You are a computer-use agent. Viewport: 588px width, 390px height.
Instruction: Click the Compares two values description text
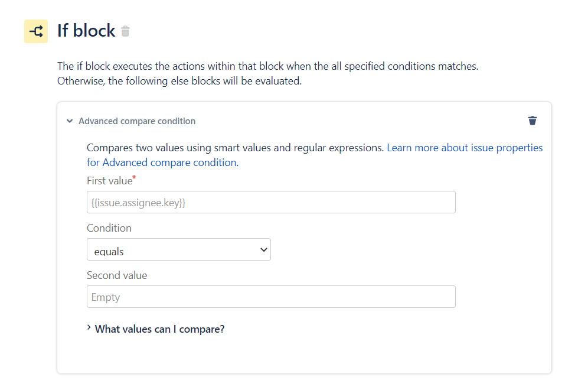tap(236, 148)
